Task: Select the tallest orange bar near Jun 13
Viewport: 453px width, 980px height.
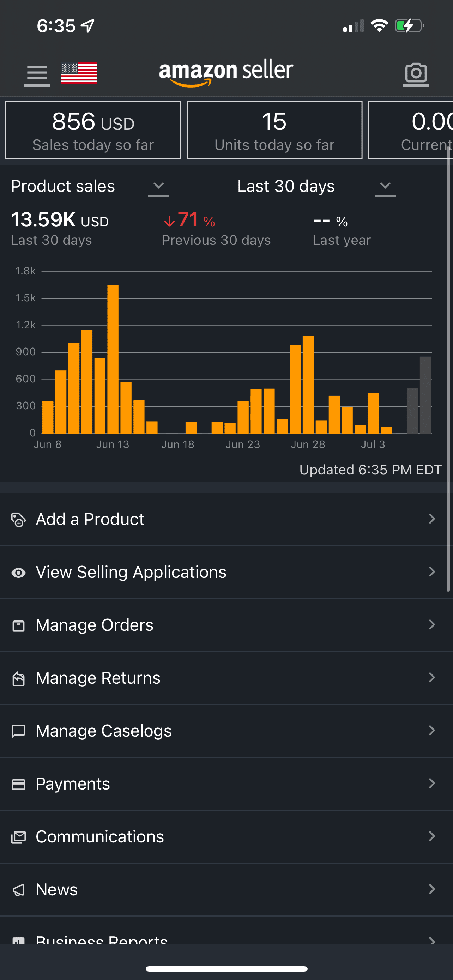Action: pyautogui.click(x=113, y=359)
